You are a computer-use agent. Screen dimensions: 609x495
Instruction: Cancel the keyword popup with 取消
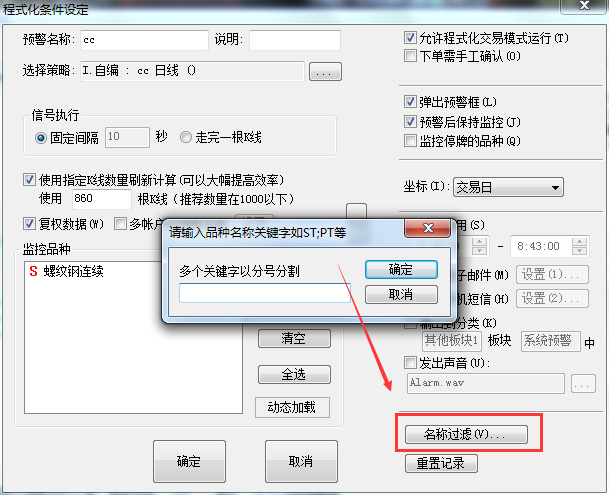click(x=401, y=295)
